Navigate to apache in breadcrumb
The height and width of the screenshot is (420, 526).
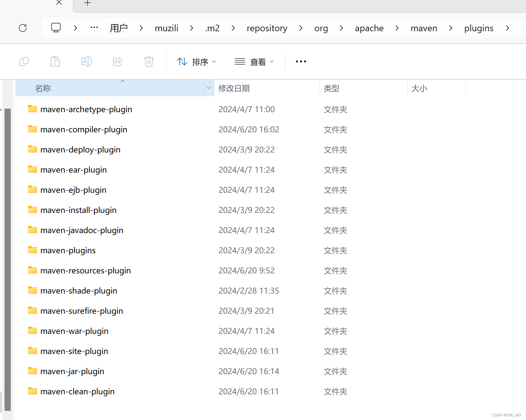(x=369, y=28)
